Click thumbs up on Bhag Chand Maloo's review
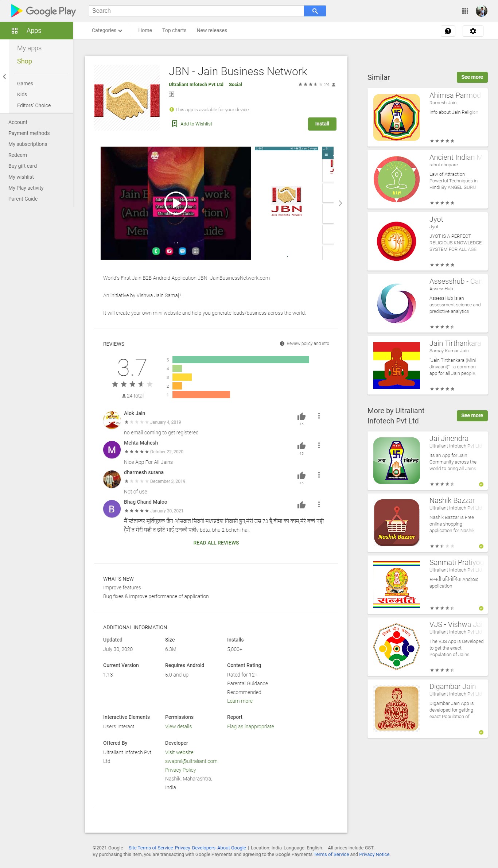This screenshot has width=498, height=868. point(301,505)
